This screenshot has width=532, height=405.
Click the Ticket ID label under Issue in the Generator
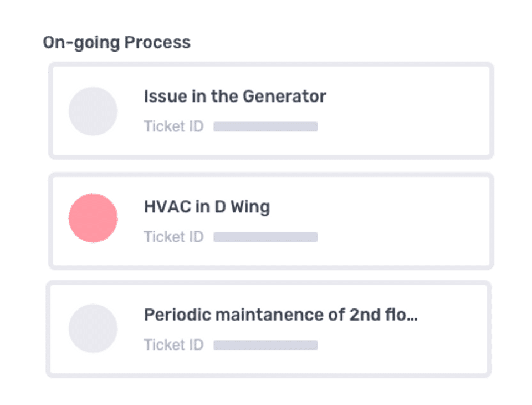click(173, 126)
